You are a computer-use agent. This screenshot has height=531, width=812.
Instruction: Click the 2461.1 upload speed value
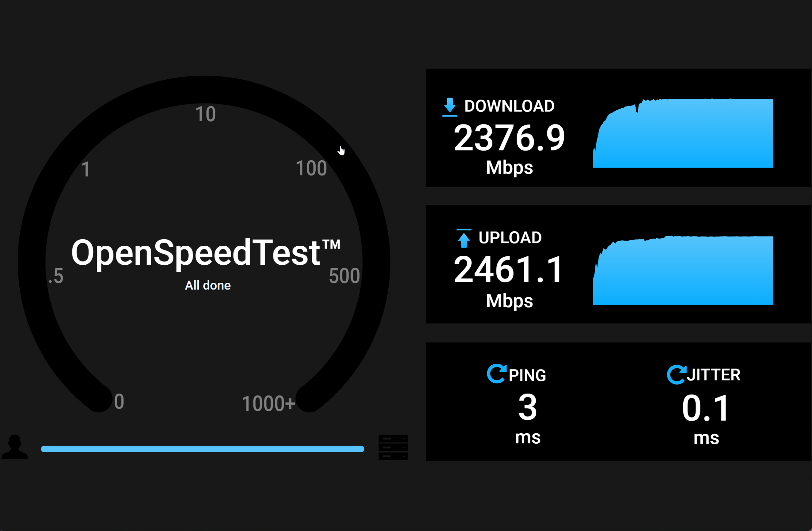pyautogui.click(x=508, y=270)
